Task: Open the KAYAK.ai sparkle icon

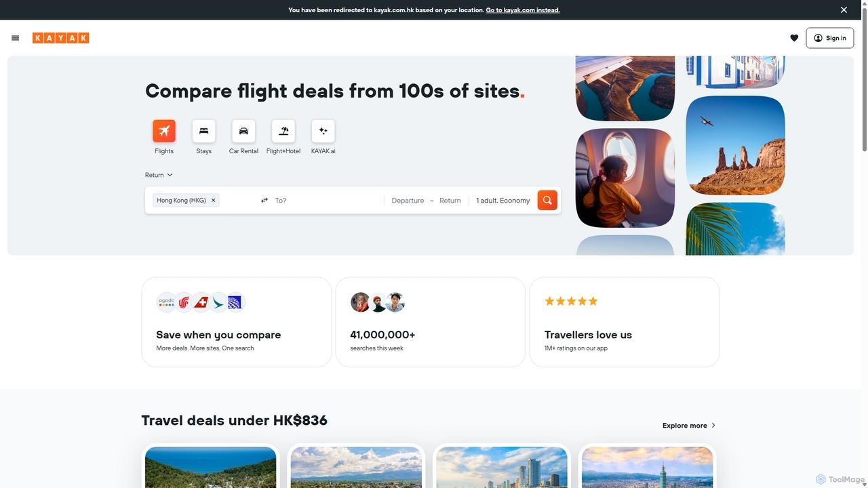Action: coord(323,131)
